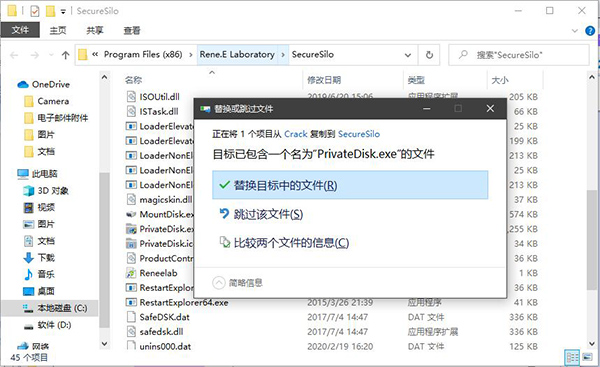Viewport: 600px width, 367px height.
Task: Sort by 修改日期 column header
Action: 324,80
